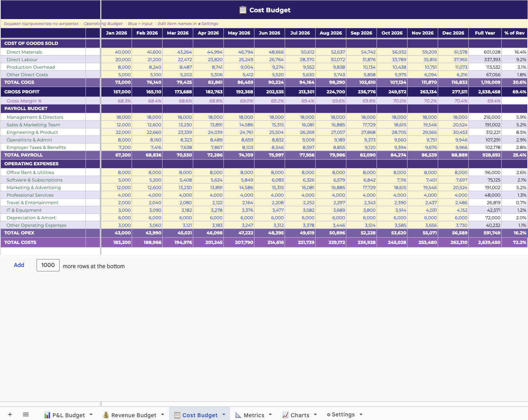Click the Revenue Budget money bag icon

pyautogui.click(x=106, y=415)
